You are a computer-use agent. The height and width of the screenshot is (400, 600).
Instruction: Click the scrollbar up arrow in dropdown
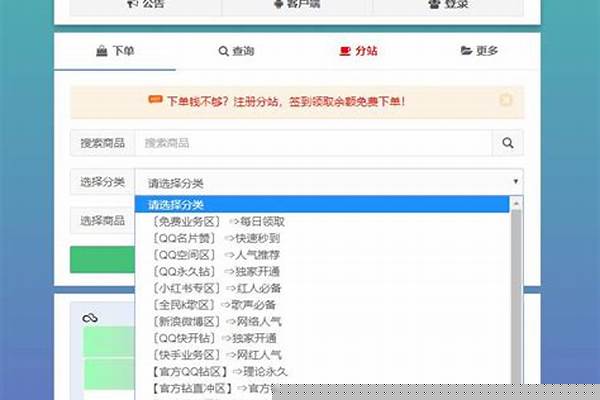[x=516, y=203]
